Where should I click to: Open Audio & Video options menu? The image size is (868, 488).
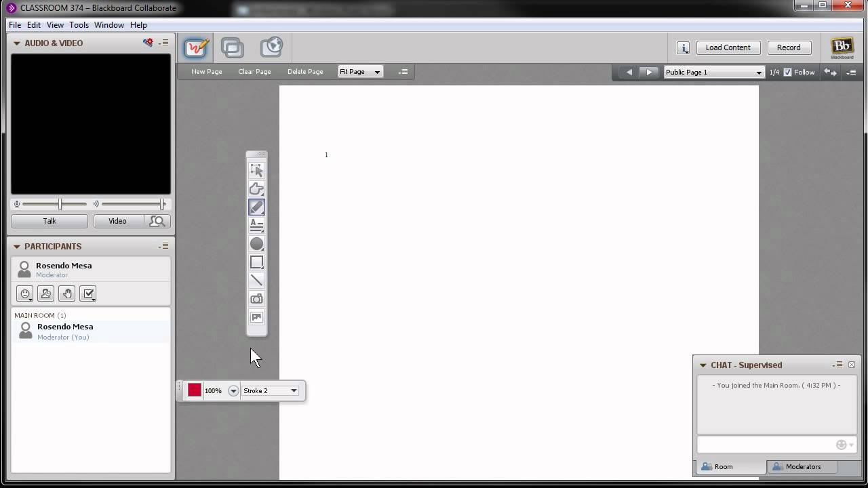(x=164, y=43)
